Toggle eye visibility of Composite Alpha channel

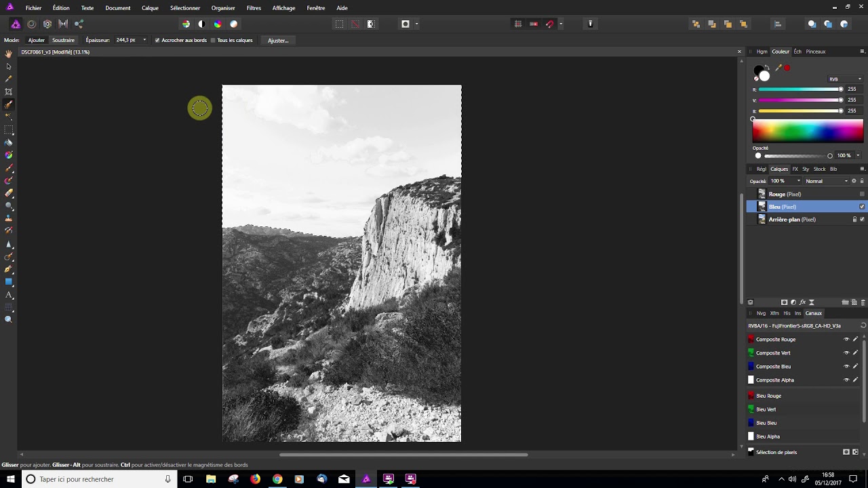[846, 380]
